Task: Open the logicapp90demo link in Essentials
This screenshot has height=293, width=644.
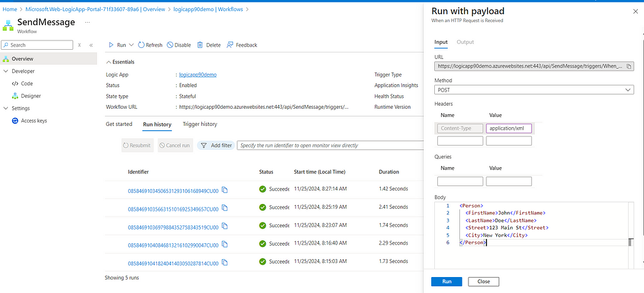Action: pos(198,74)
